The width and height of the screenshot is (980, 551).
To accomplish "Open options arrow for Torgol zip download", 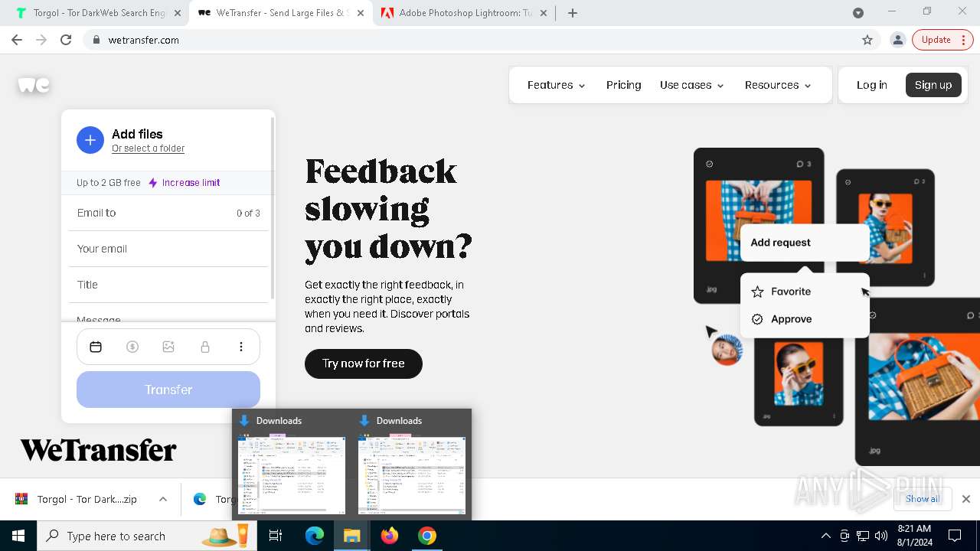I will click(163, 499).
